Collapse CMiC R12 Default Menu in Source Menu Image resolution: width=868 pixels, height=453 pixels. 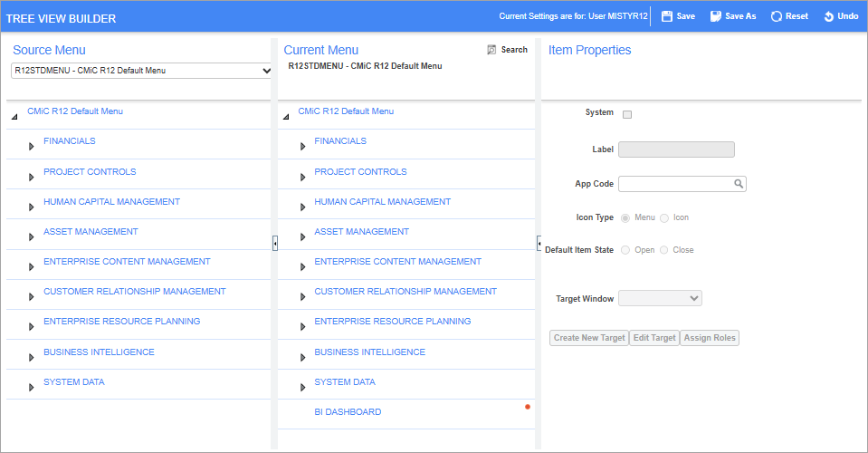coord(14,117)
